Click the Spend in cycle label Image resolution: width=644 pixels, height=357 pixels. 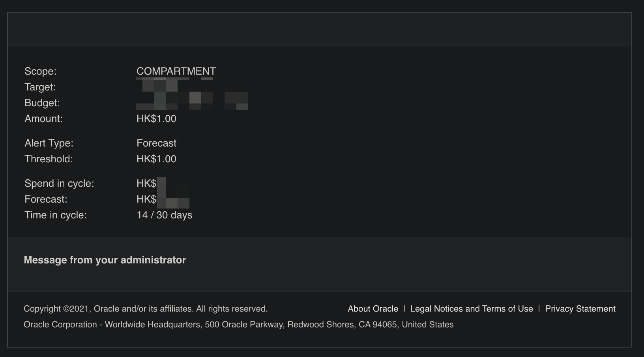pos(59,184)
